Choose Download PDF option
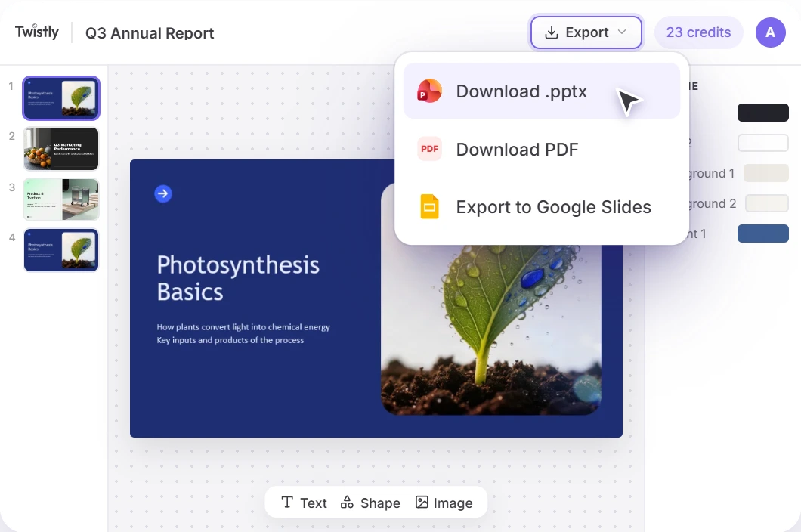 point(542,149)
